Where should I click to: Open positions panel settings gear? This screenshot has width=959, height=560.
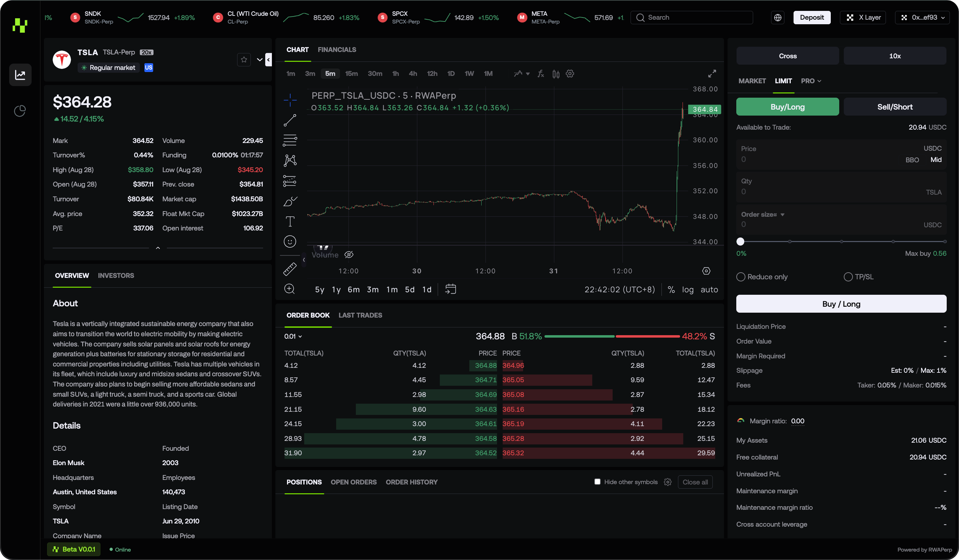click(x=668, y=482)
